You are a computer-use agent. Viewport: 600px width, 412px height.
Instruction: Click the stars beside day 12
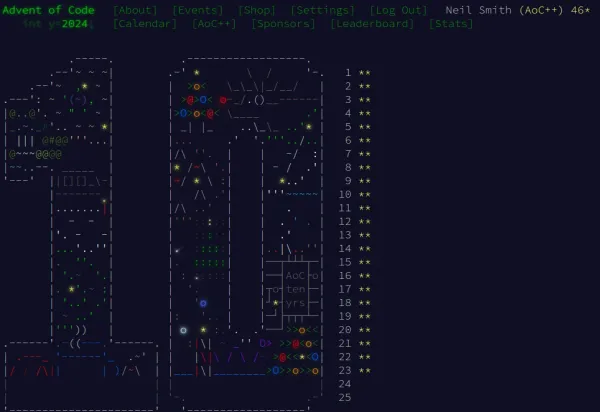(365, 221)
